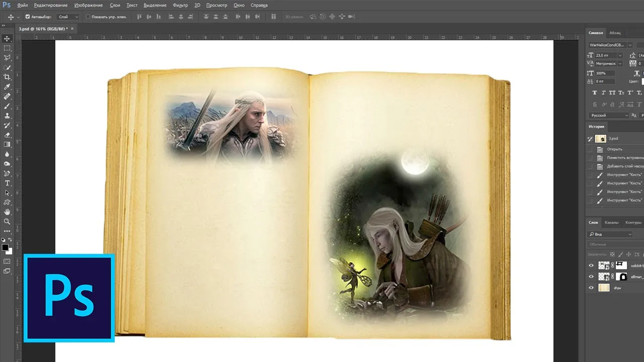
Task: Toggle history source box beside Поместить встроенные
Action: click(x=590, y=158)
